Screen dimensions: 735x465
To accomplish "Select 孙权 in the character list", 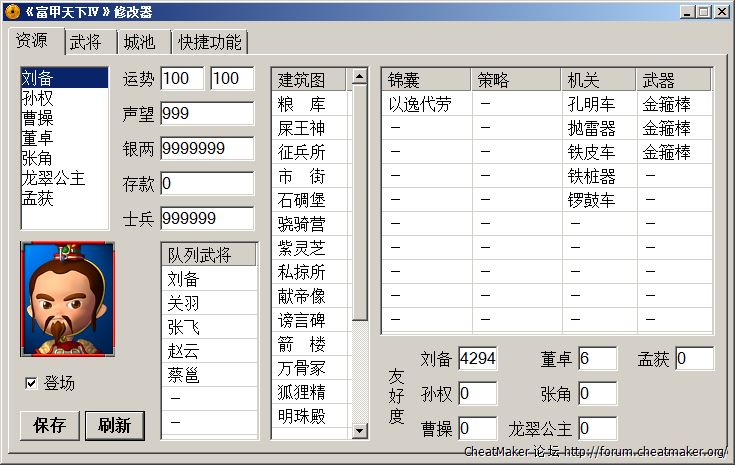I will tap(38, 98).
